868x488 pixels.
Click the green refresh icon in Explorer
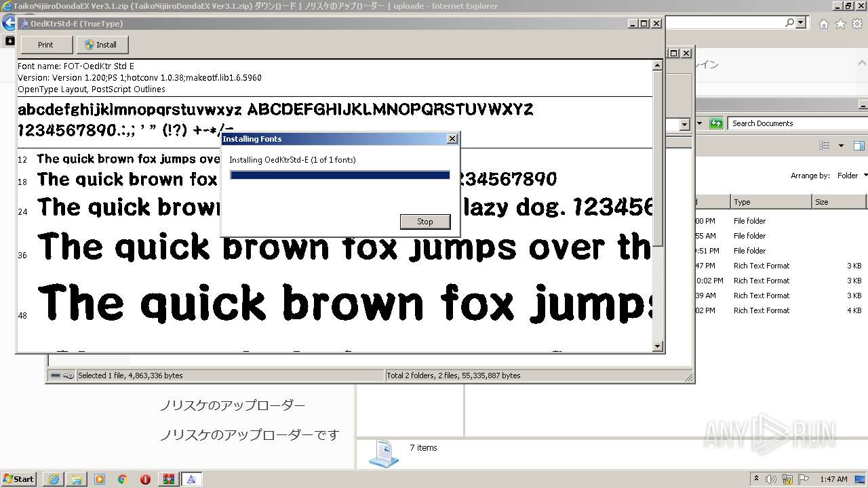(x=716, y=123)
